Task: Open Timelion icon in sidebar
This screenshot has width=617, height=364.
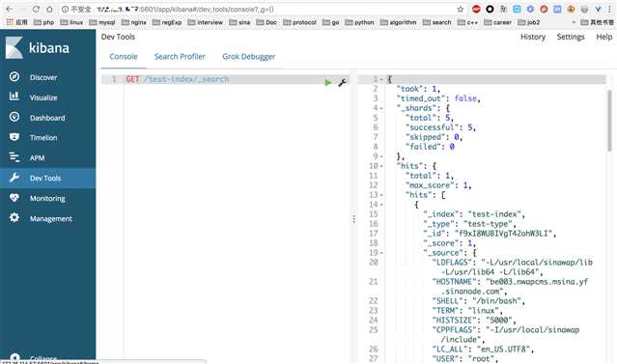Action: pyautogui.click(x=14, y=136)
